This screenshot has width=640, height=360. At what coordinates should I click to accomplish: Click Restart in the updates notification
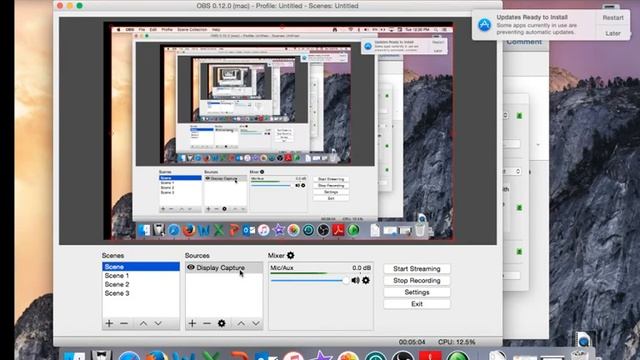point(613,18)
